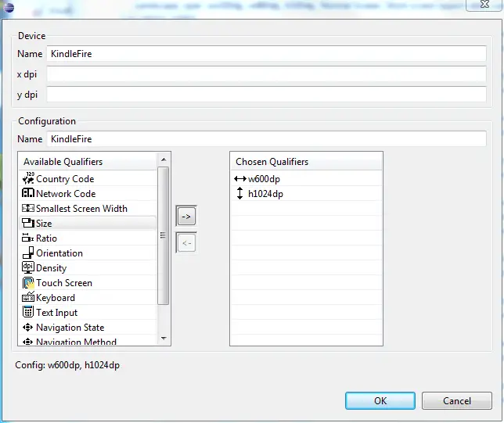Click the Network Code qualifier icon
Viewport: 504px width, 423px height.
tap(28, 193)
